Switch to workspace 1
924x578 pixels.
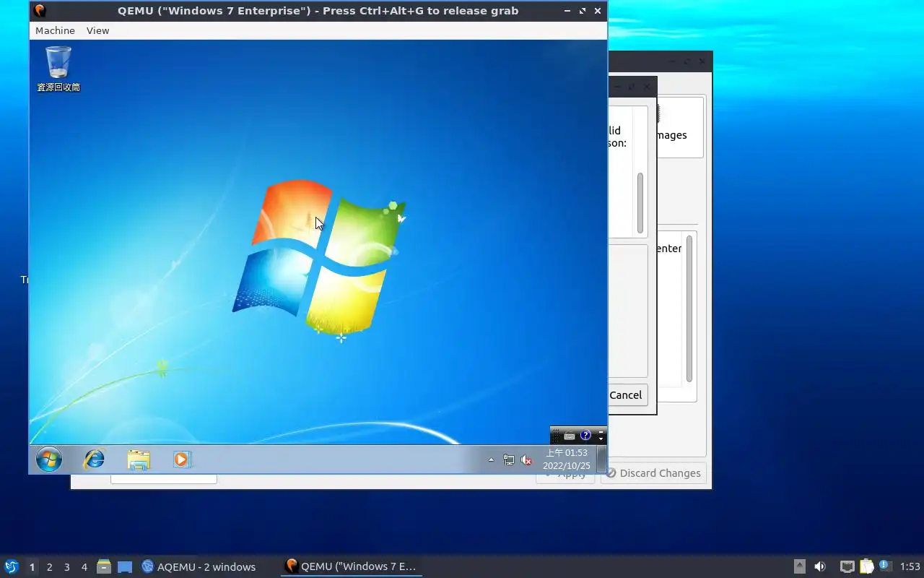(32, 567)
